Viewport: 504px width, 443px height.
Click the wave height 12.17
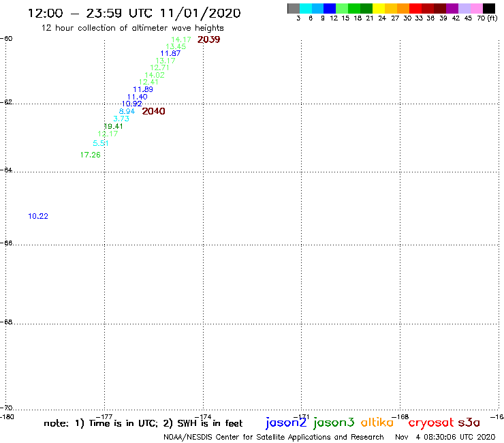point(108,134)
